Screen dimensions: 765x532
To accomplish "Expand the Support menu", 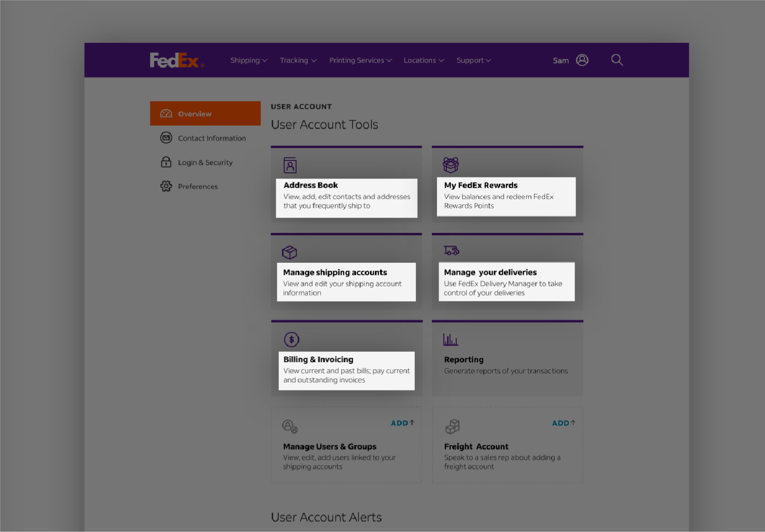I will pos(474,60).
